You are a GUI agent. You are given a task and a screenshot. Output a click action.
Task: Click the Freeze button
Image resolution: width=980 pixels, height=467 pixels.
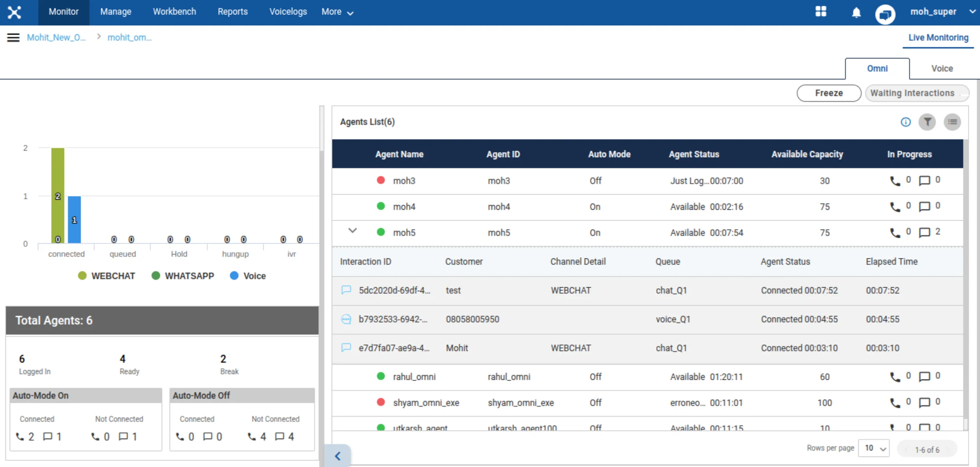pyautogui.click(x=829, y=93)
